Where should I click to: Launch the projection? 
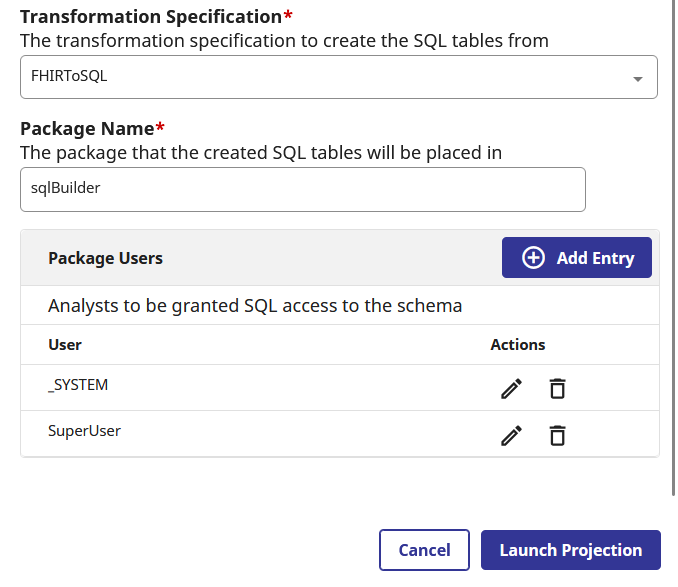tap(570, 550)
